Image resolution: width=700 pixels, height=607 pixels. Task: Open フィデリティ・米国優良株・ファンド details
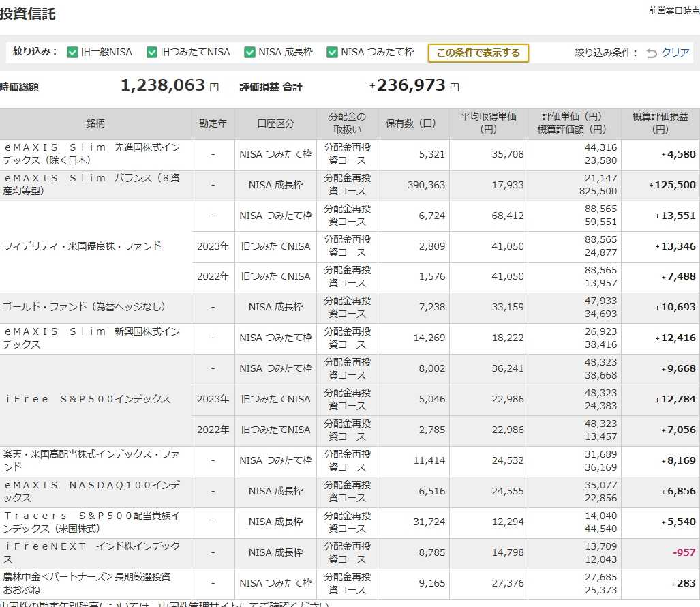click(x=82, y=246)
